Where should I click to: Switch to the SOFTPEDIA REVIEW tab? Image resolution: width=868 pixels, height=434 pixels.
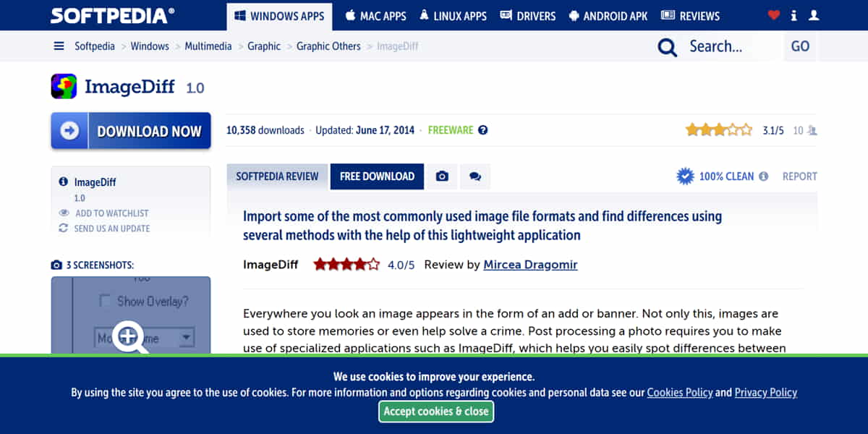pyautogui.click(x=277, y=176)
